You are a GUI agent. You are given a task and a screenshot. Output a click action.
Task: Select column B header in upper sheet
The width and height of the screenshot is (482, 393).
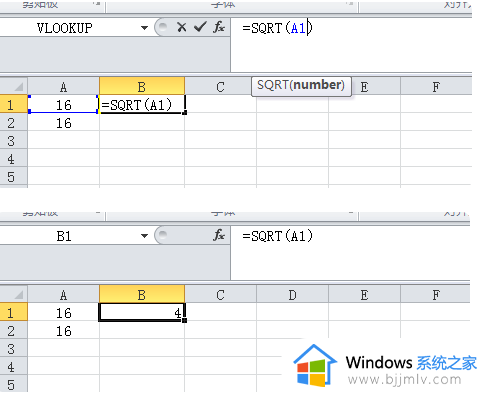[x=142, y=87]
